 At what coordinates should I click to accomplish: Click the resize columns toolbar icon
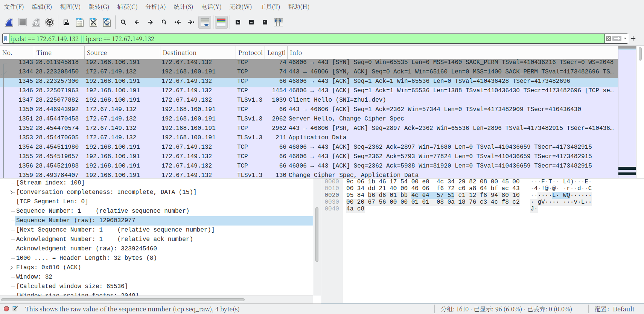tap(279, 22)
